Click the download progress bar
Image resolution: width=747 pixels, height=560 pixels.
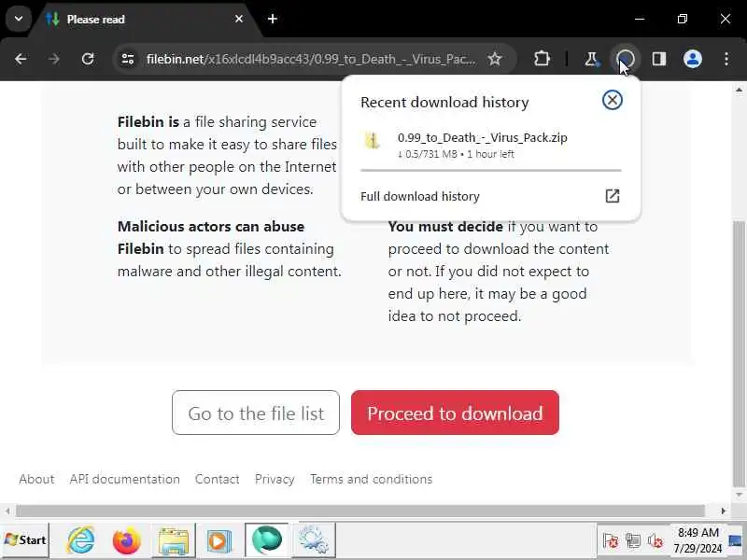[491, 170]
